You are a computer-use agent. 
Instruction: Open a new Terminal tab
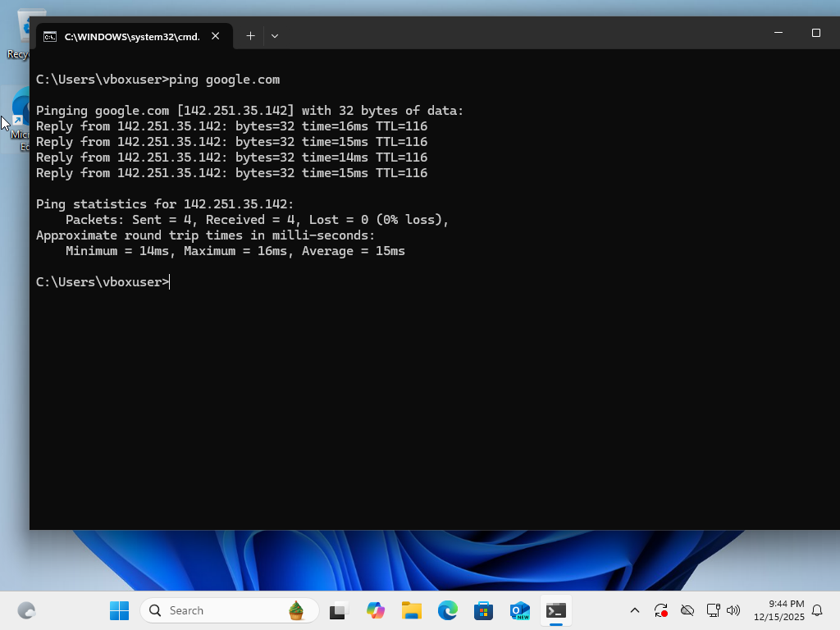[250, 35]
